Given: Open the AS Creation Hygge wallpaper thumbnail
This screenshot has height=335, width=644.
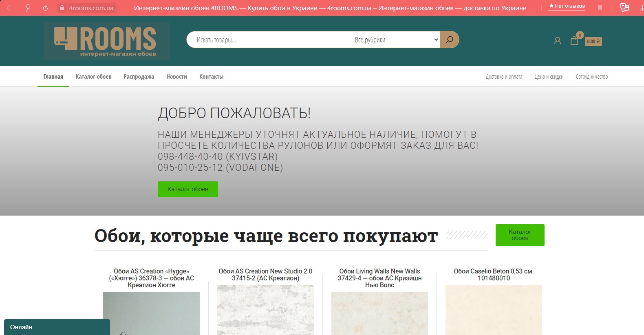Looking at the screenshot, I should point(151,313).
